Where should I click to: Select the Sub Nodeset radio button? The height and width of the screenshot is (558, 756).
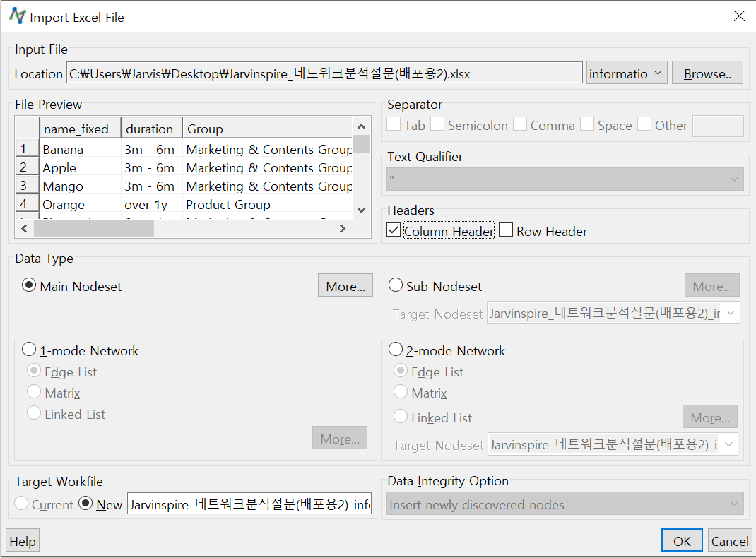[x=396, y=285]
